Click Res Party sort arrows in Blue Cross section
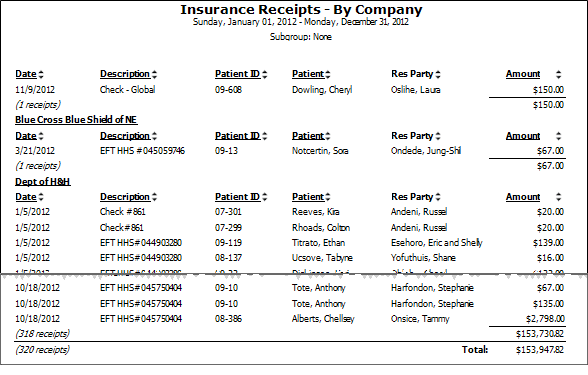Viewport: 588px width, 375px height. (438, 136)
